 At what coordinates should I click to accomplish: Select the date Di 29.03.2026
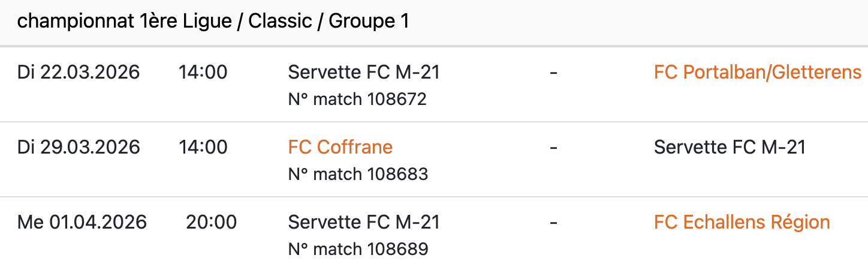pos(79,147)
